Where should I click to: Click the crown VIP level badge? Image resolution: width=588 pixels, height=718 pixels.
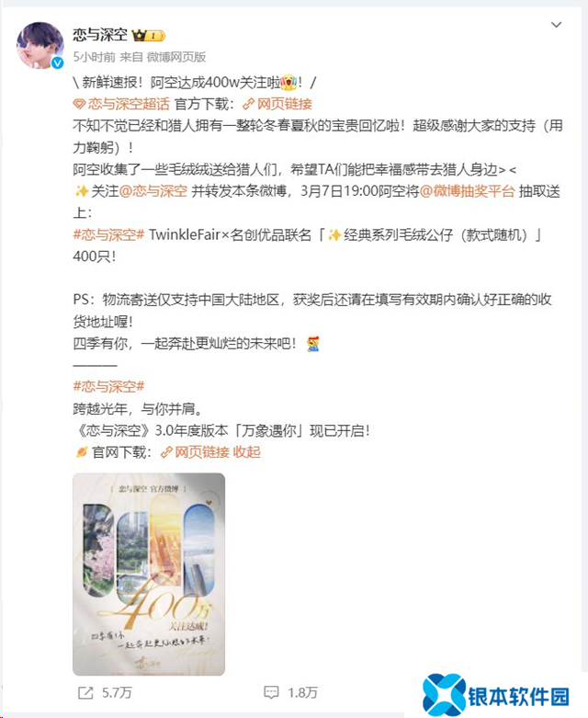click(x=148, y=35)
